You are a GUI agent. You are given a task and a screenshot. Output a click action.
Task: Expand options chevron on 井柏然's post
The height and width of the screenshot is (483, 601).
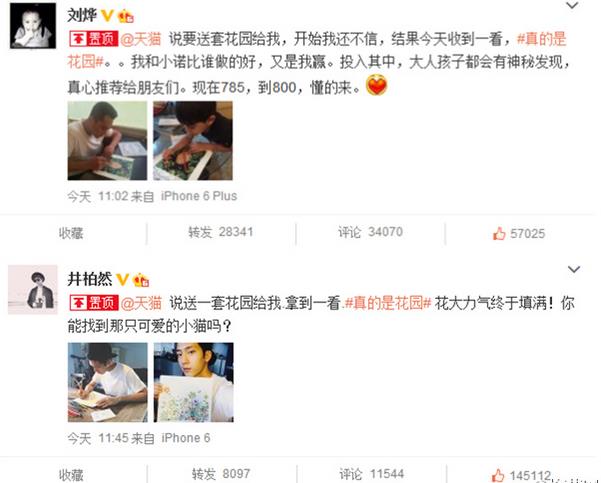[573, 269]
